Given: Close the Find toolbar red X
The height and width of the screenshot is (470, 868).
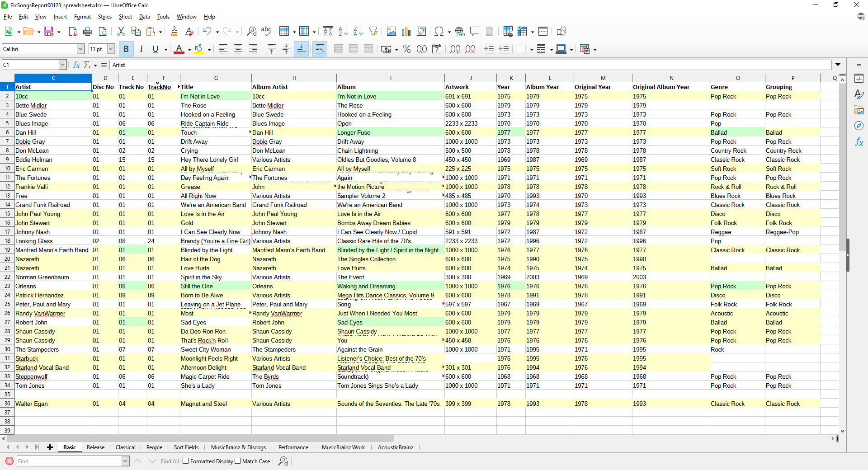Looking at the screenshot, I should click(9, 461).
